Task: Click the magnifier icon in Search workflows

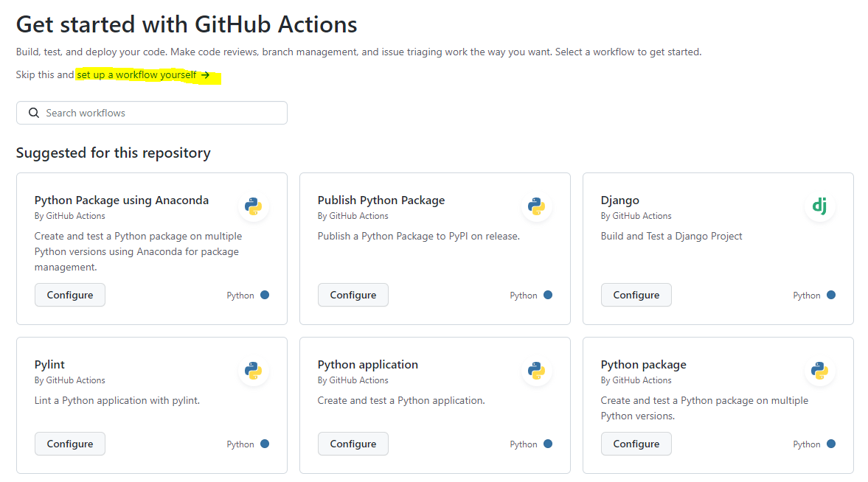Action: (34, 113)
